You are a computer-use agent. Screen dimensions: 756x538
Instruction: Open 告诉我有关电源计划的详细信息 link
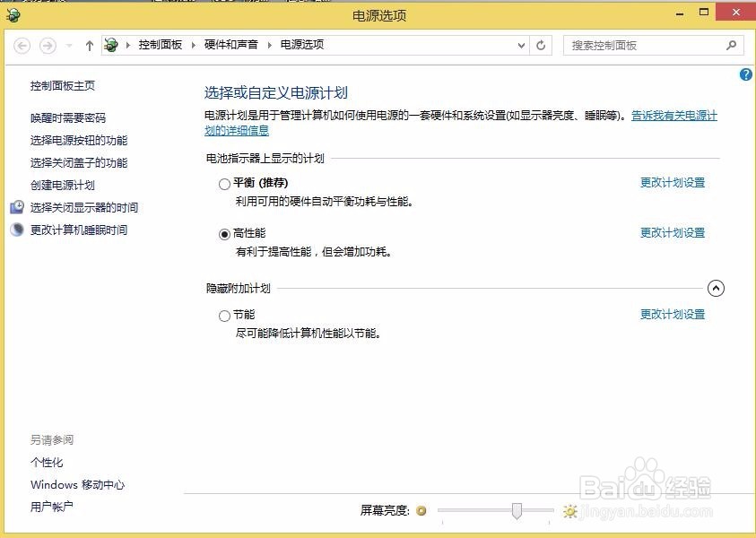674,116
